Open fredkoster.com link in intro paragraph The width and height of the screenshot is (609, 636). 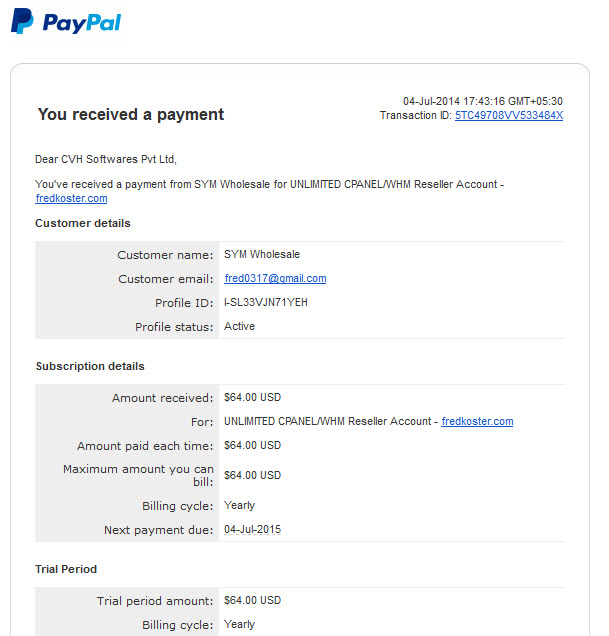pos(71,198)
